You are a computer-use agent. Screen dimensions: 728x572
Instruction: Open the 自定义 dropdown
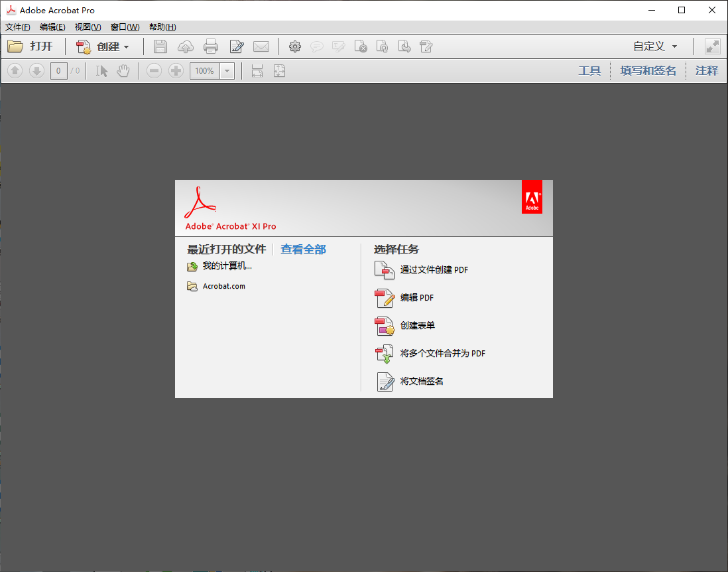(655, 46)
